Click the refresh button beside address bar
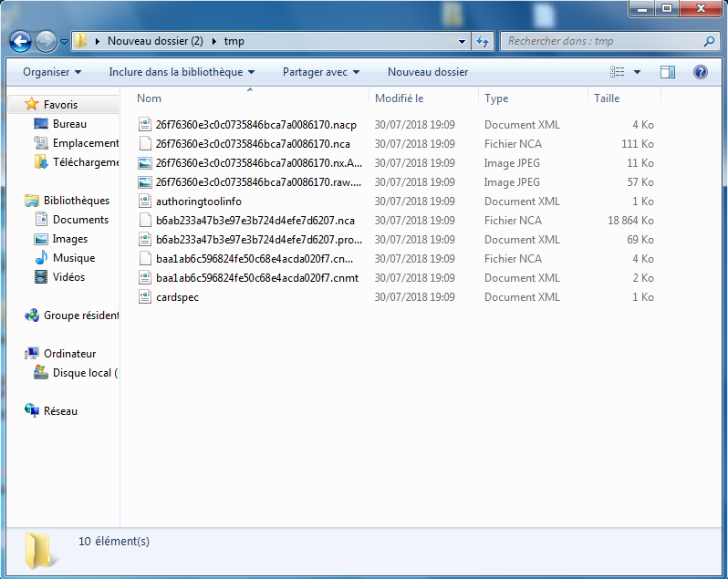Screen dimensions: 728x579 pos(484,41)
